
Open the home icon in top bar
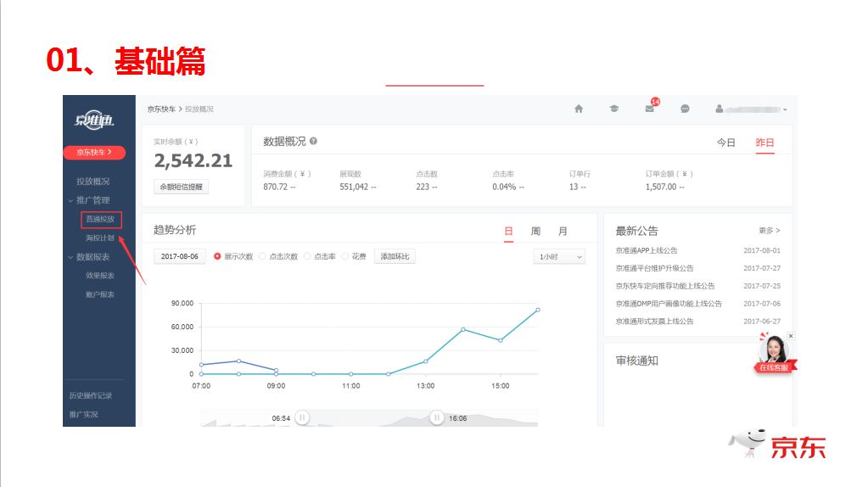pyautogui.click(x=579, y=109)
